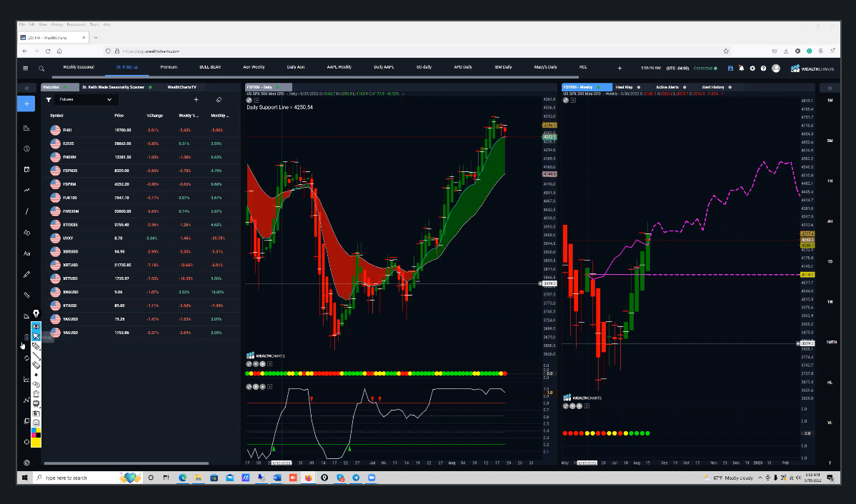This screenshot has height=504, width=856.
Task: Open the notifications bell icon
Action: [x=742, y=69]
